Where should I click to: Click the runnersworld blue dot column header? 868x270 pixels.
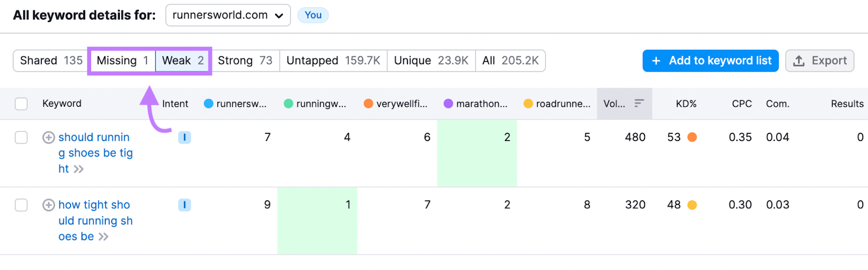pos(235,104)
